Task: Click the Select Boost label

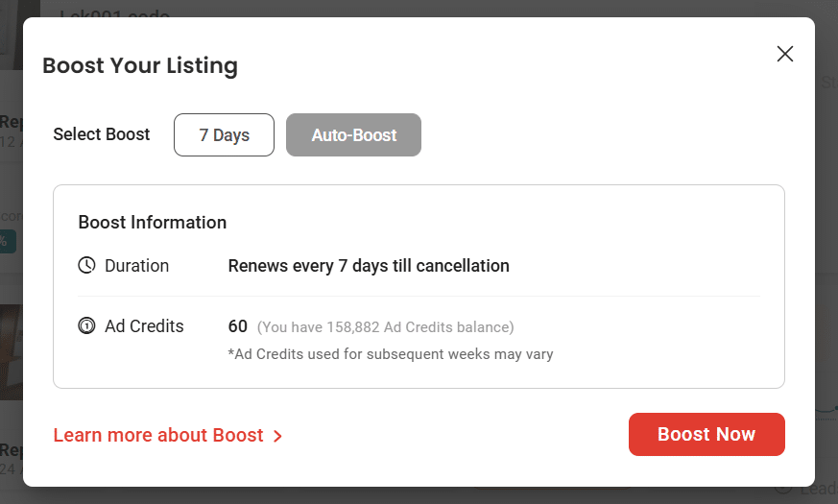Action: click(102, 134)
